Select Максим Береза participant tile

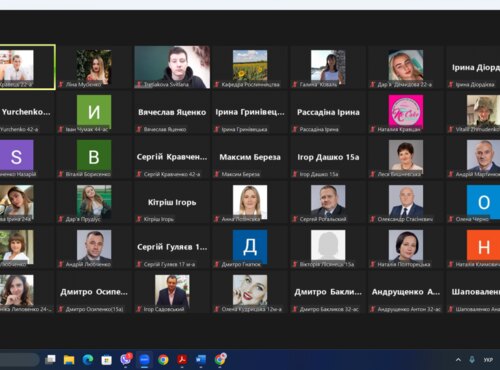point(250,157)
